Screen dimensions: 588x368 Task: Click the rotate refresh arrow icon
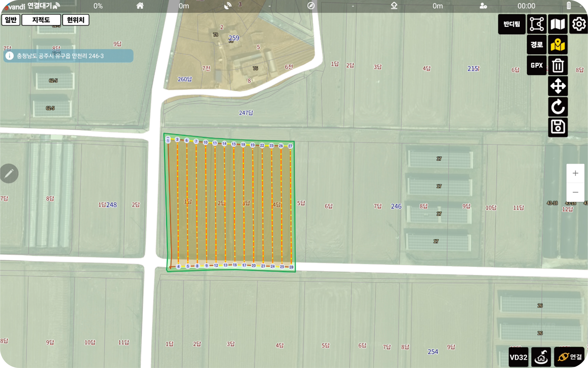(558, 107)
